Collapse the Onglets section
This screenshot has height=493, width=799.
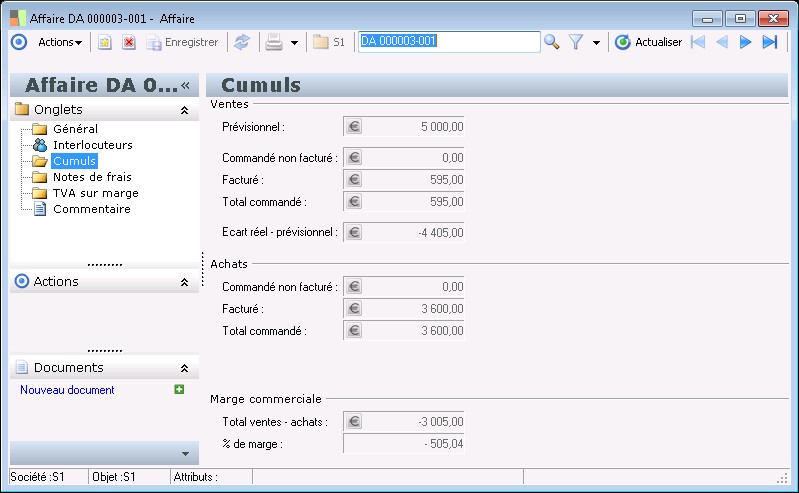pos(184,110)
